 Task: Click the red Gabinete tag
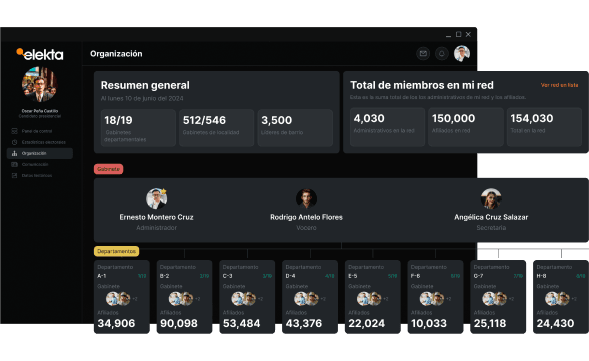point(109,169)
